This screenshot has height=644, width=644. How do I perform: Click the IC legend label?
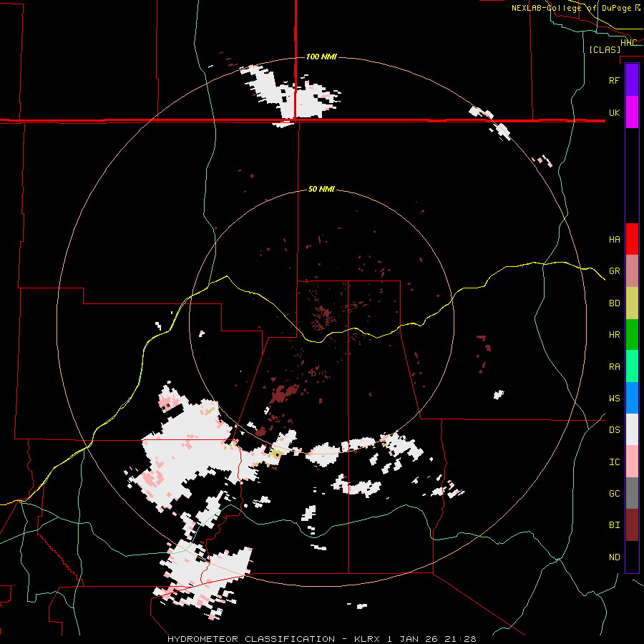click(614, 462)
